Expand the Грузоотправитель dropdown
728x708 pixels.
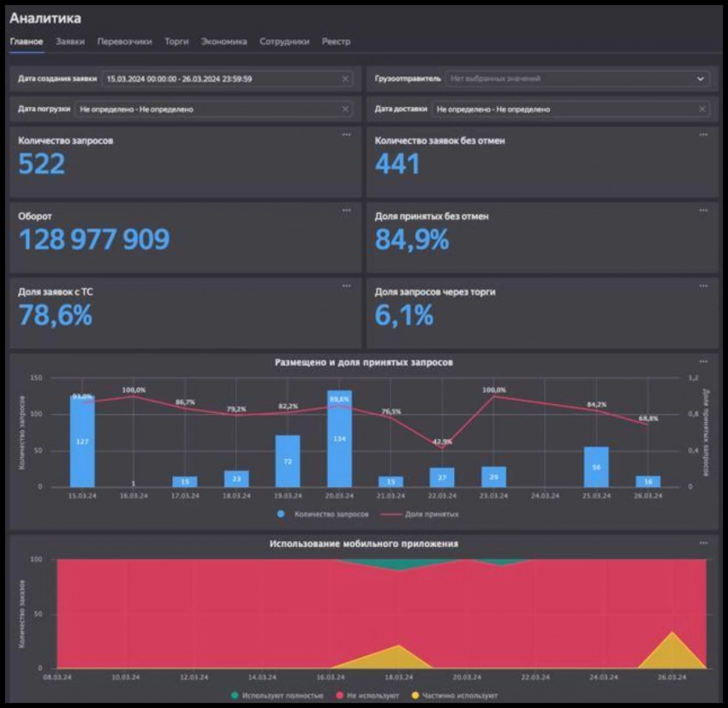click(x=701, y=79)
